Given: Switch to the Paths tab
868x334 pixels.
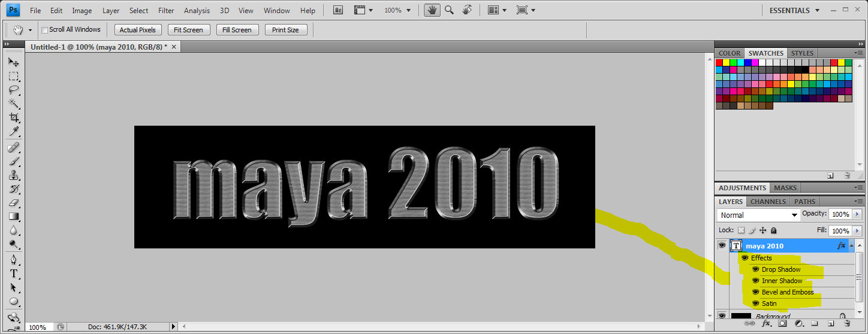Looking at the screenshot, I should point(804,202).
